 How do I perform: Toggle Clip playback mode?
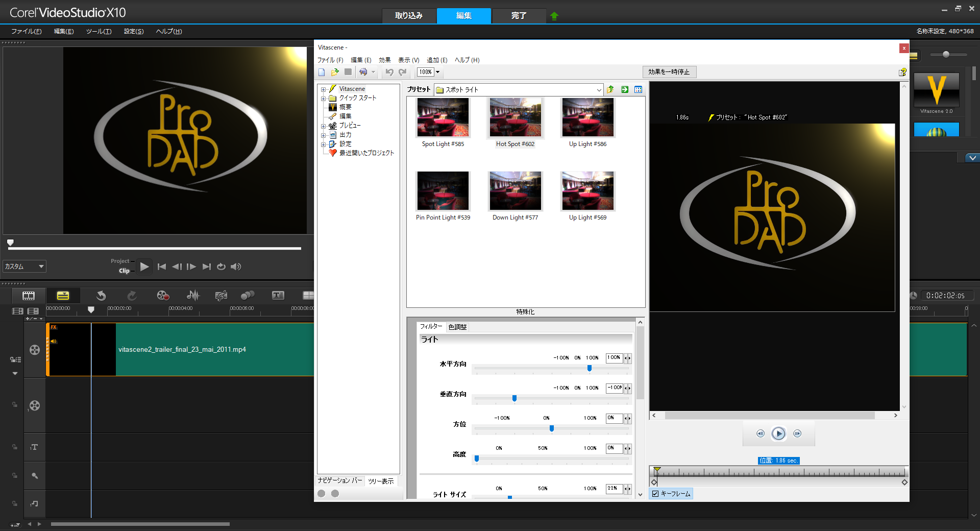click(124, 271)
